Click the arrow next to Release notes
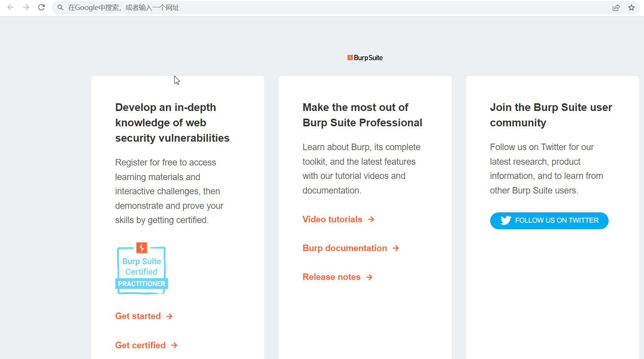 369,277
